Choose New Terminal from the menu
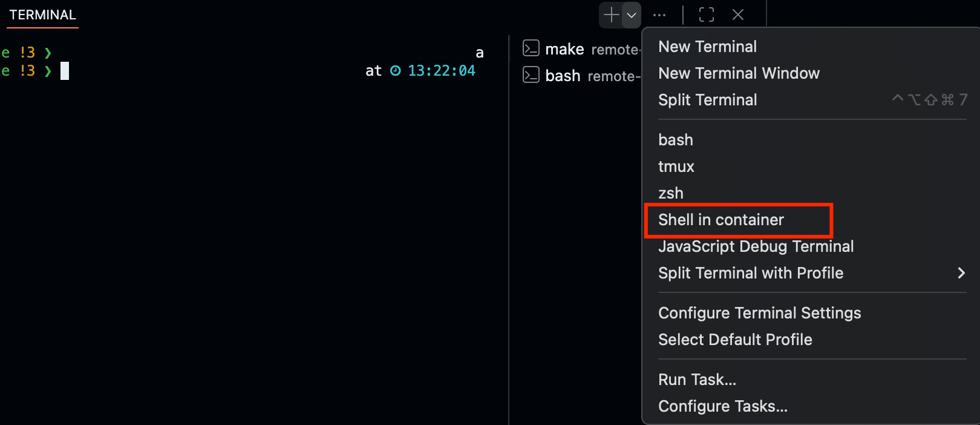 click(707, 46)
